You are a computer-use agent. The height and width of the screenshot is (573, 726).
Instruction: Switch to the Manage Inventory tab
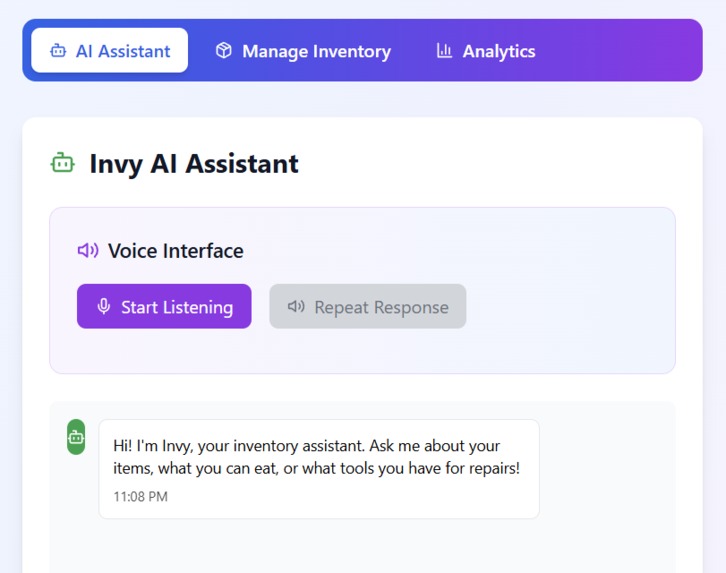click(x=303, y=50)
